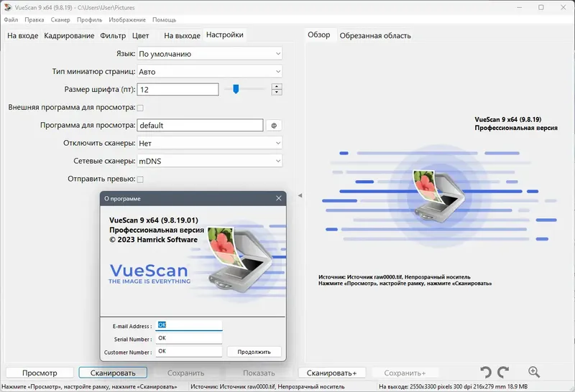This screenshot has width=575, height=392.
Task: Expand Сетевые сканеры mDNS dropdown
Action: (x=210, y=162)
